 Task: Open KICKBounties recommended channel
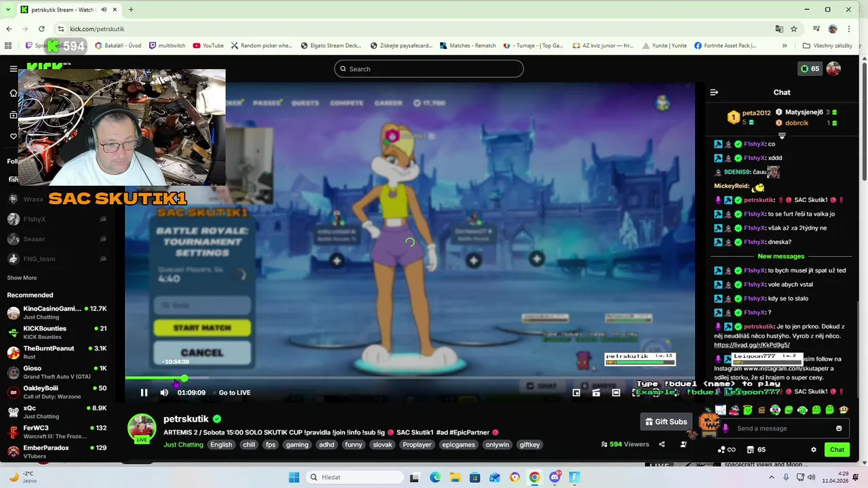pyautogui.click(x=57, y=332)
